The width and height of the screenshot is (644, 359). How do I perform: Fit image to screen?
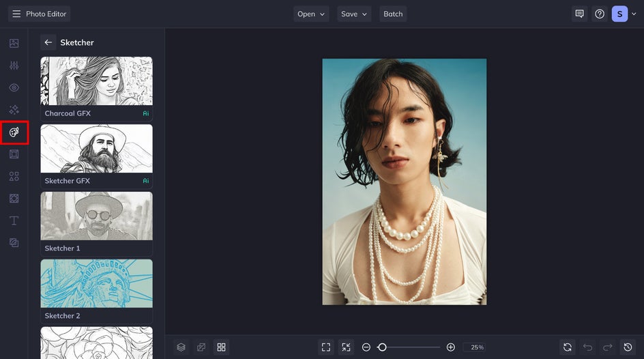(326, 347)
